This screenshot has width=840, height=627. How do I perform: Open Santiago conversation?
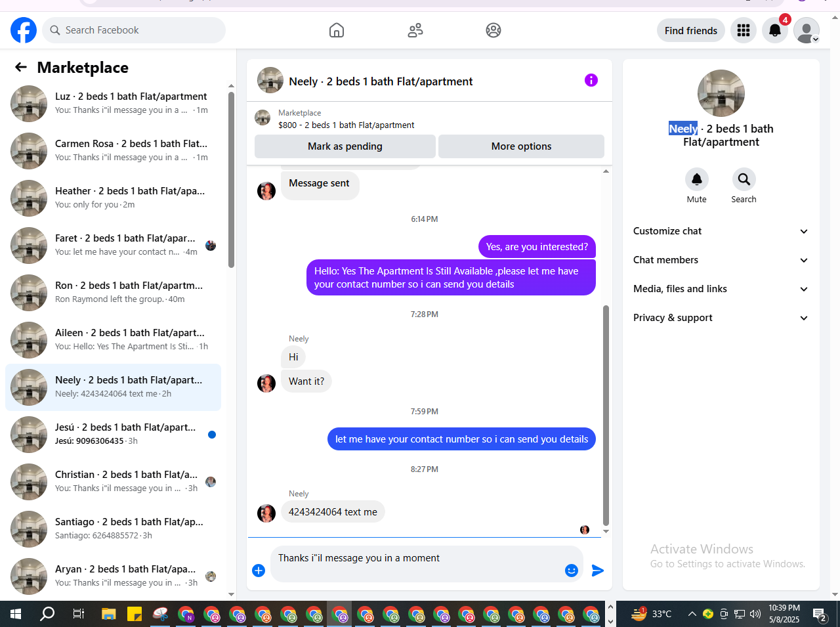point(113,529)
